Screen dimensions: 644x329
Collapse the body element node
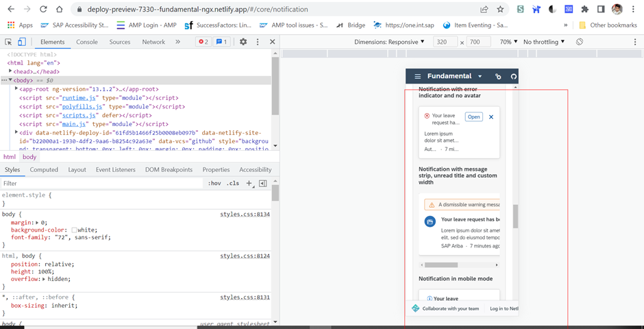(x=11, y=80)
